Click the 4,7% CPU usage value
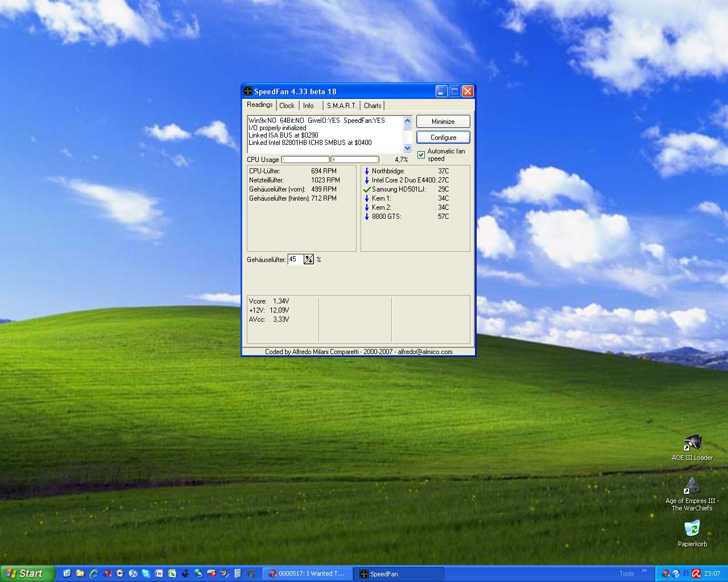Viewport: 728px width, 582px height. tap(402, 160)
